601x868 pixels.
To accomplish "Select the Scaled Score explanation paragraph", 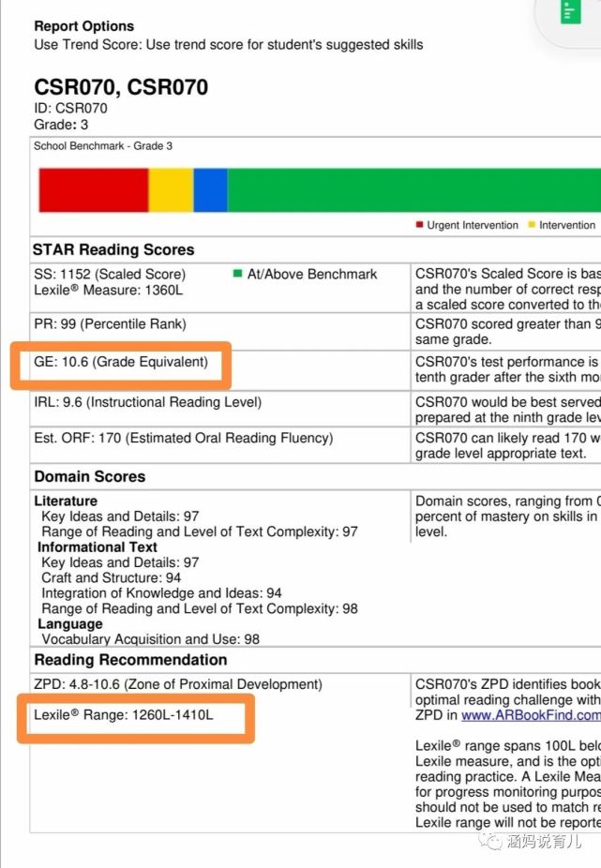I will [508, 289].
